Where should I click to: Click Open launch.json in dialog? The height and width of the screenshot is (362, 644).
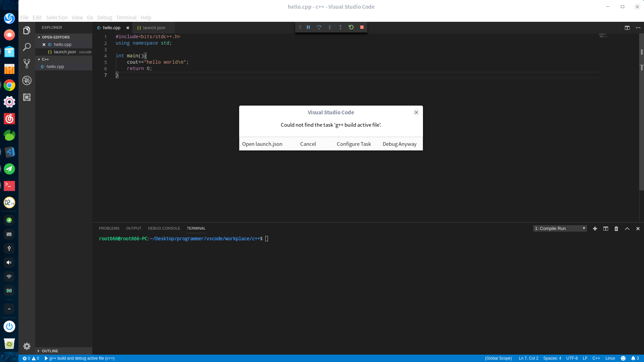pyautogui.click(x=262, y=144)
